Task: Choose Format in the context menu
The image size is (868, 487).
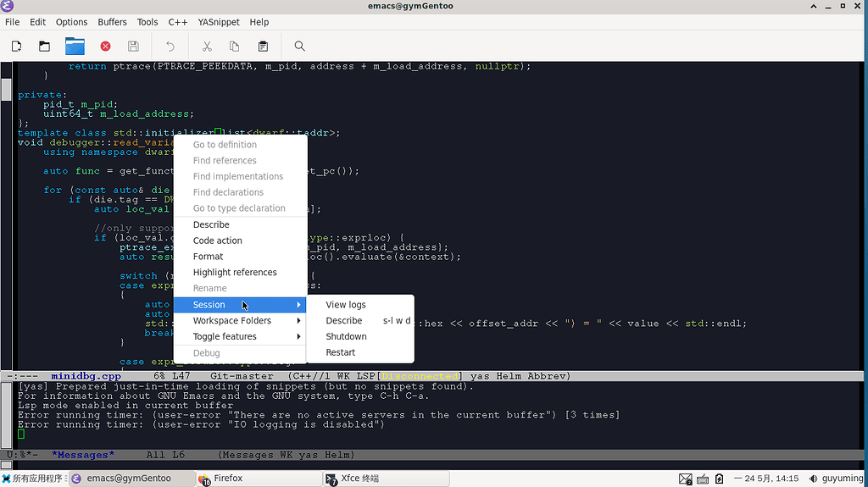Action: [x=240, y=257]
